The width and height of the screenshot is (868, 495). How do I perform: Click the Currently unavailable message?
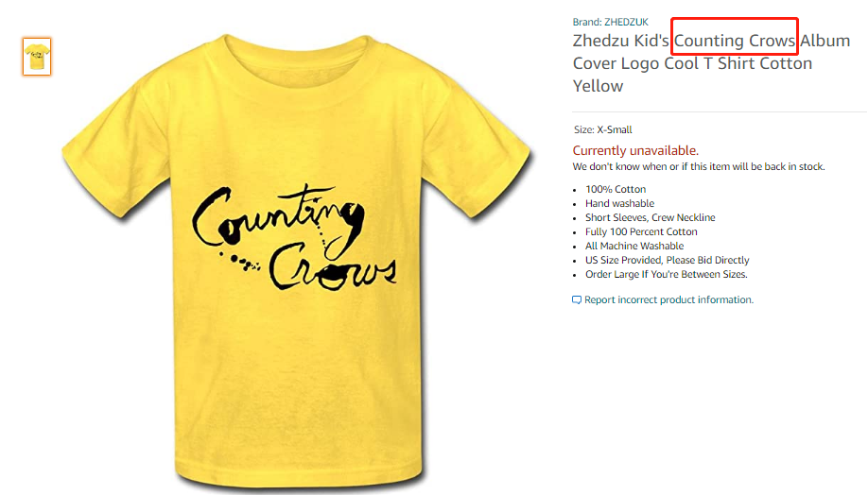(635, 150)
